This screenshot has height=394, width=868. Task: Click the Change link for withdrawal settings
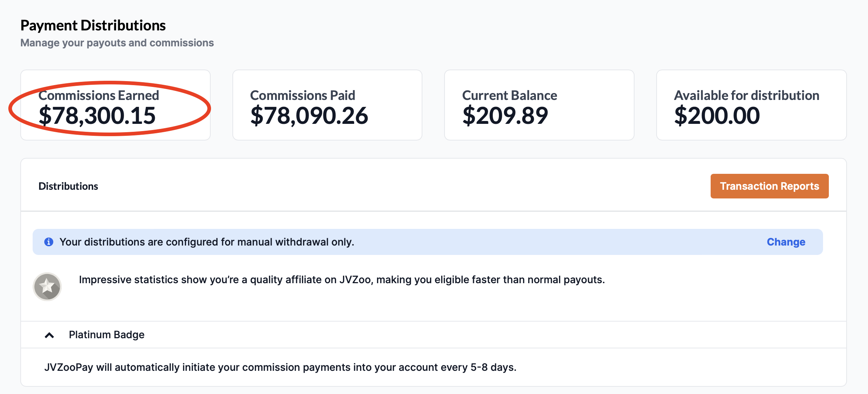tap(786, 242)
